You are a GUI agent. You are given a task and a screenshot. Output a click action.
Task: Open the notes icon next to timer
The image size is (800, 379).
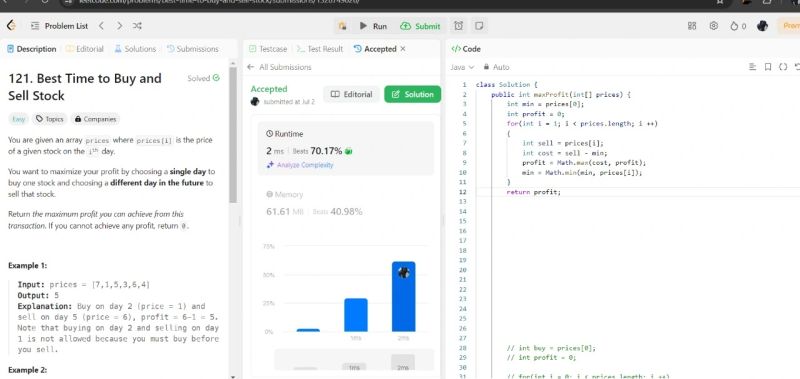coord(479,26)
